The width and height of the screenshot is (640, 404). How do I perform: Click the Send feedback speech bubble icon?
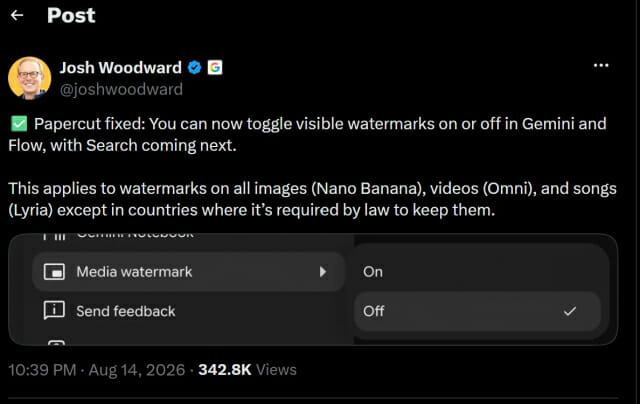click(54, 311)
